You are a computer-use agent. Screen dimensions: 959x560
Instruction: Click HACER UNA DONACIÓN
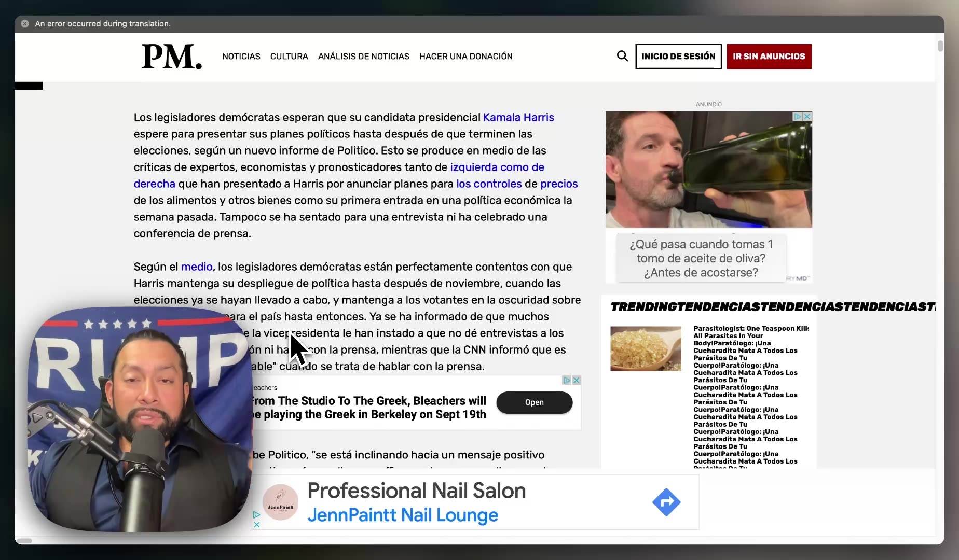[x=465, y=56]
